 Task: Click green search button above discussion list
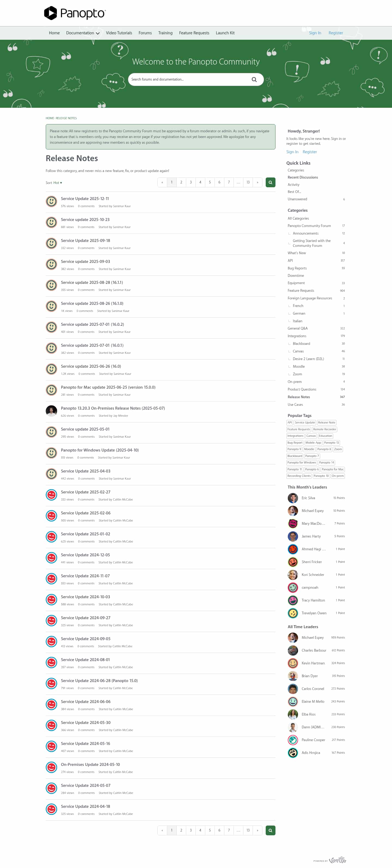point(270,182)
